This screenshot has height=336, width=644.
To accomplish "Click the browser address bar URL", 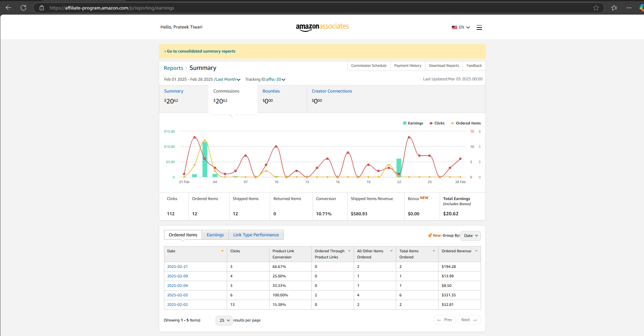I will (x=112, y=8).
